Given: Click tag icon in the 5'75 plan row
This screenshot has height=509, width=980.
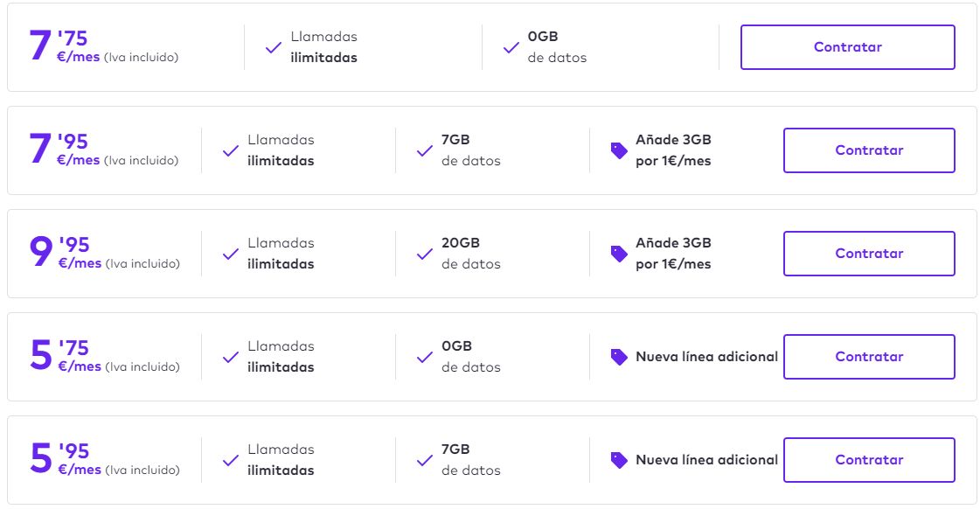Looking at the screenshot, I should 619,357.
